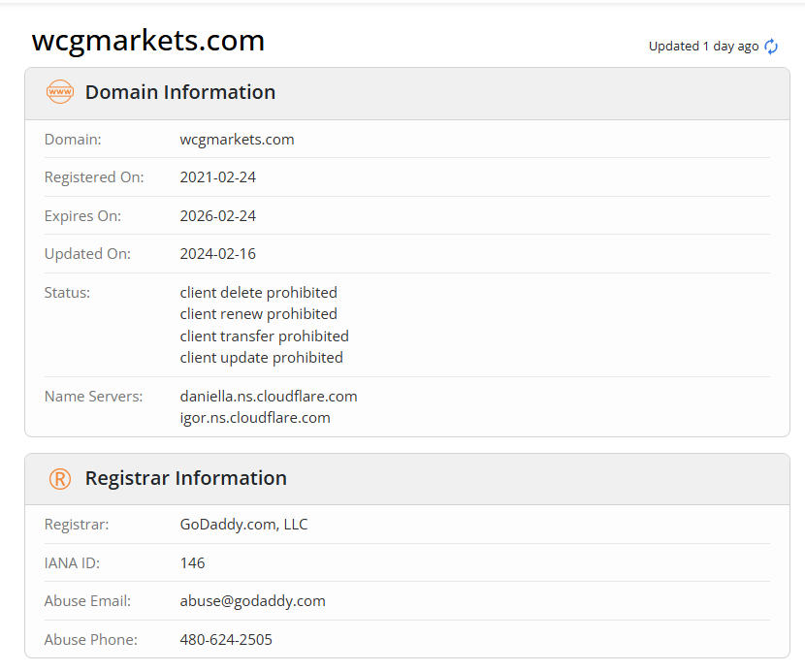
Task: Click the abuse phone number 480-624-2505
Action: click(x=226, y=640)
